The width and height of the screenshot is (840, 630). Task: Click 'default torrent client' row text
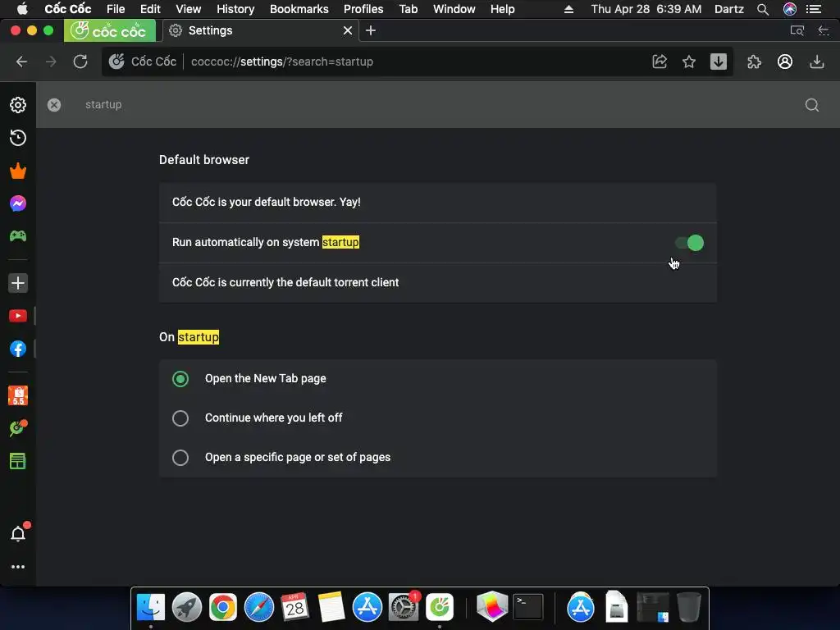(285, 282)
